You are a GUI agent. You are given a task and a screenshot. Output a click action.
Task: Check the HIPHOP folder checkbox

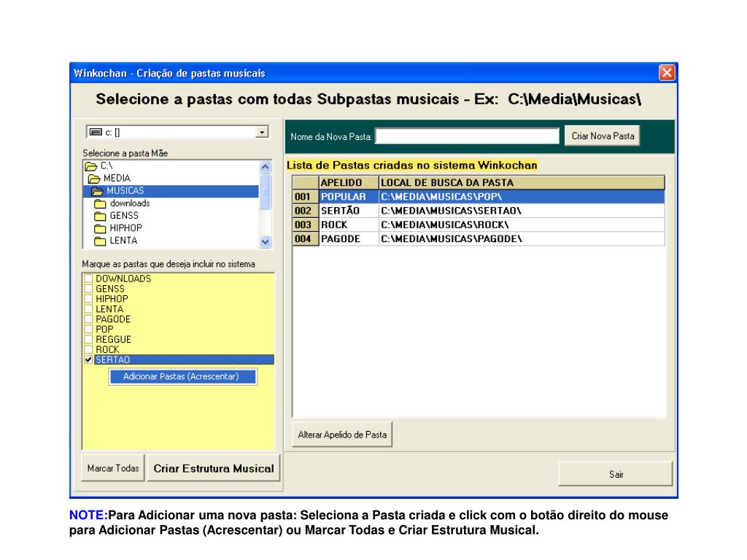88,298
